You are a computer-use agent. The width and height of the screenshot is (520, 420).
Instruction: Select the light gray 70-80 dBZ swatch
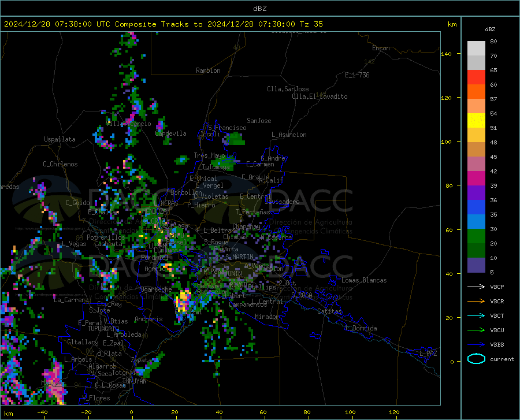coord(476,49)
